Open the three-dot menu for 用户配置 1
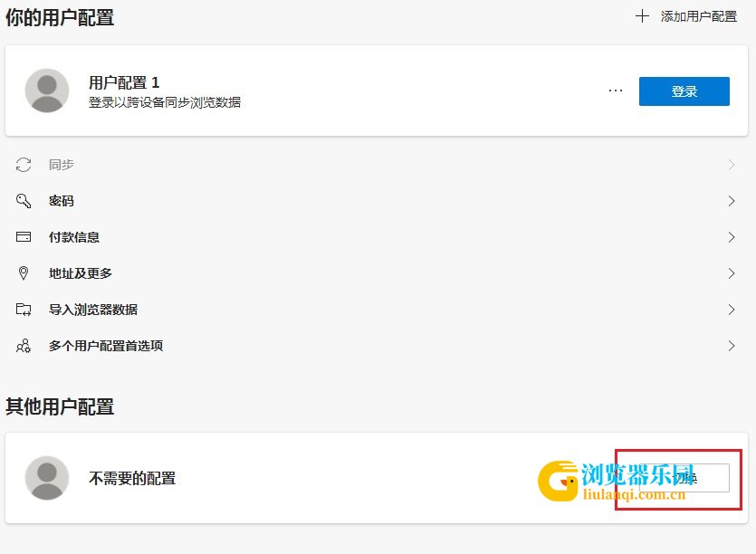 (616, 91)
